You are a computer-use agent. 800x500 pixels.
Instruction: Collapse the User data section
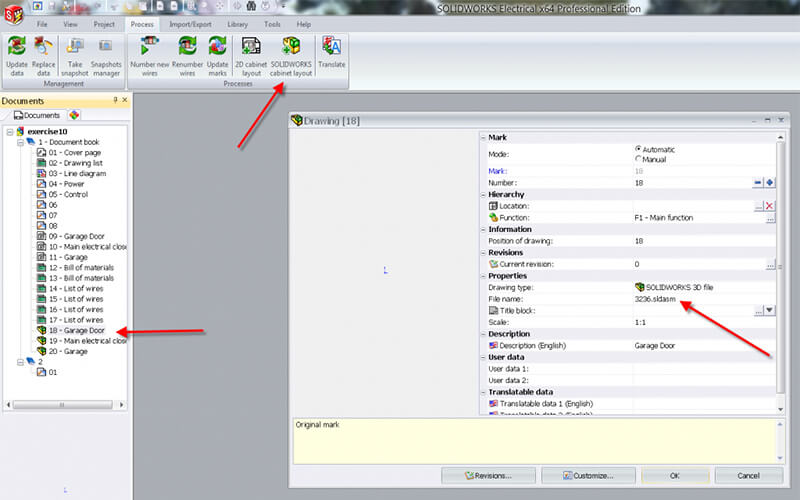(483, 358)
